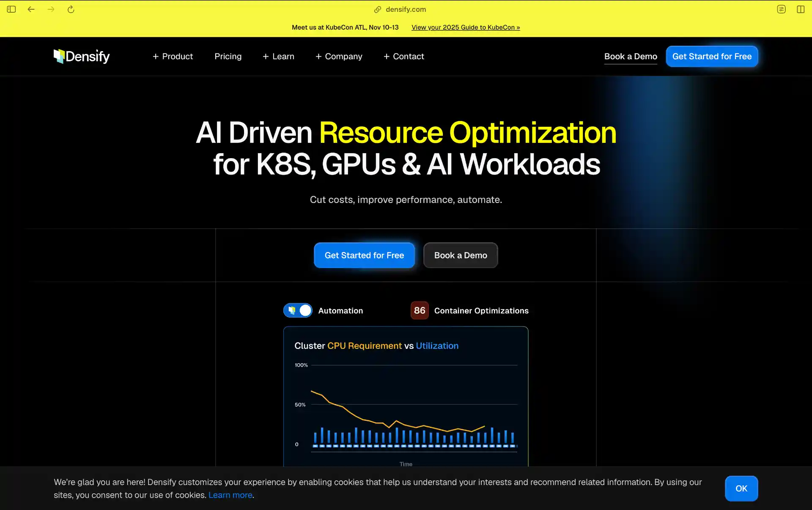
Task: Open the 2025 Guide to KubeCon link
Action: [x=465, y=27]
